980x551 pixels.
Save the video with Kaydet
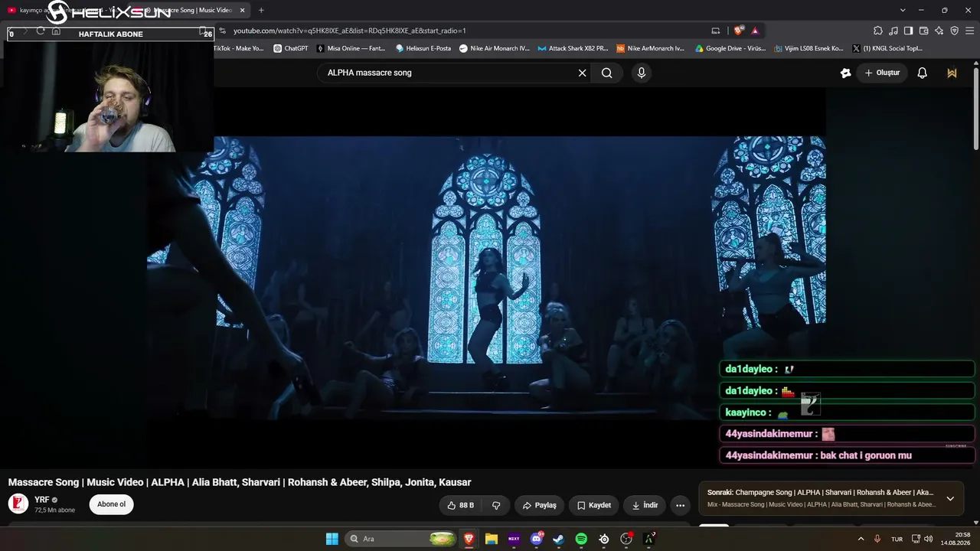(x=594, y=505)
